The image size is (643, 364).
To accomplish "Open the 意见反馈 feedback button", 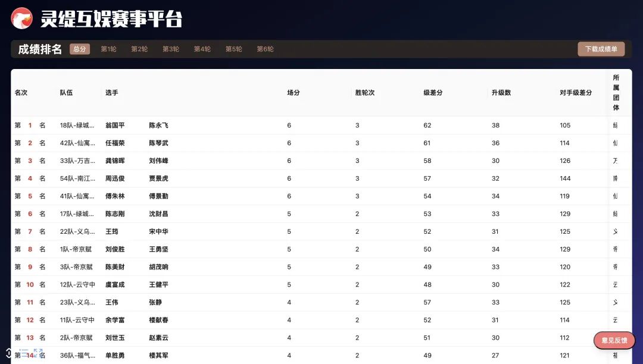I will tap(614, 340).
